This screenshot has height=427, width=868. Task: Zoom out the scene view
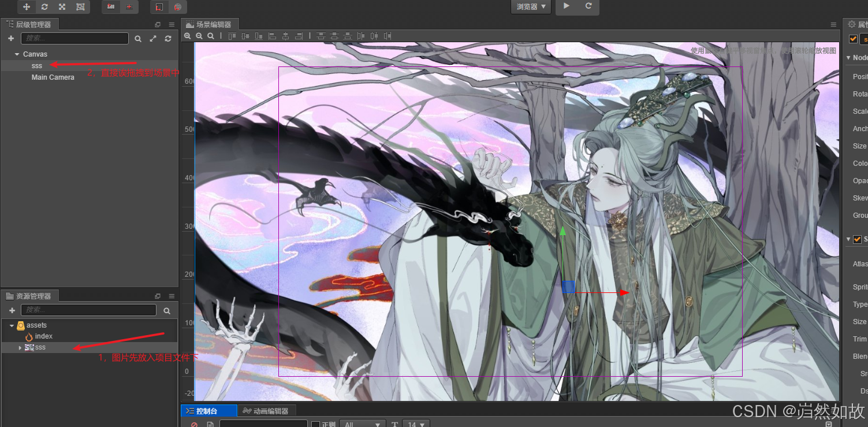199,36
